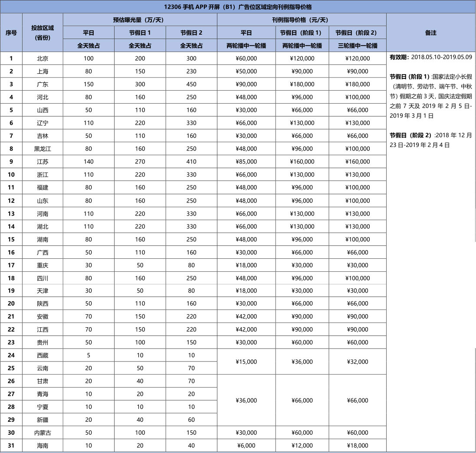Select "云南" in the province column
This screenshot has width=476, height=453.
point(43,368)
